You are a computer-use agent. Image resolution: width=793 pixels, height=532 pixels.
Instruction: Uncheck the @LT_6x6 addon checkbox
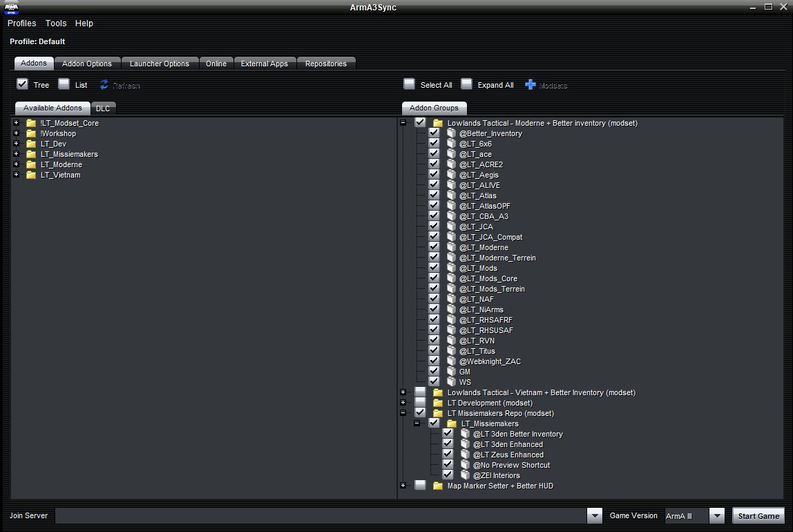(x=434, y=142)
